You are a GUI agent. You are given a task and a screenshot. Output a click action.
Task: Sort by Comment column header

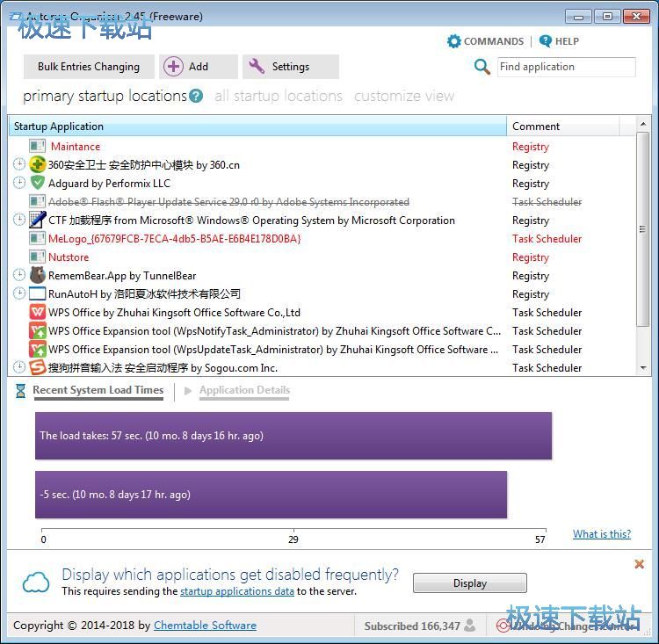(x=562, y=127)
